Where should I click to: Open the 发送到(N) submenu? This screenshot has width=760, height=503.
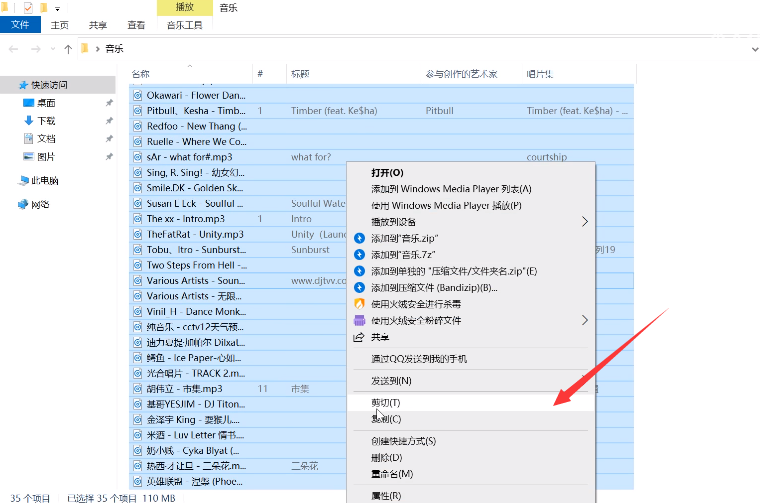click(471, 381)
